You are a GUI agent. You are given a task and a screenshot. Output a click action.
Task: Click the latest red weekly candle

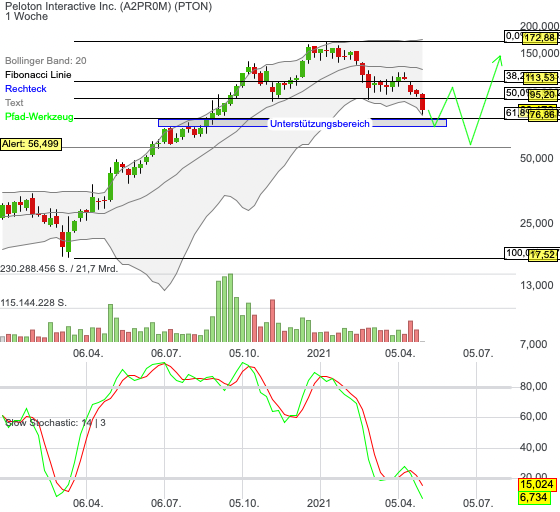[423, 102]
